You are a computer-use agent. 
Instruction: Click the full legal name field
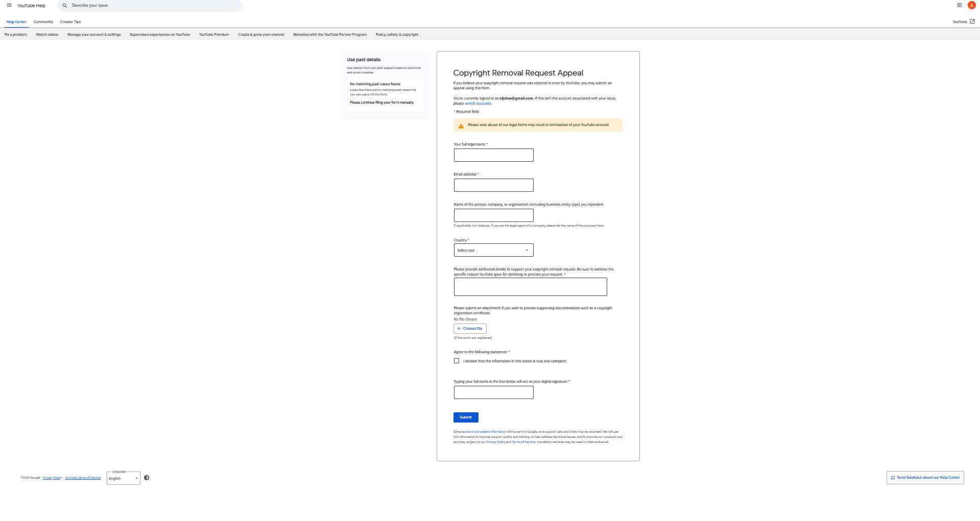coord(493,155)
